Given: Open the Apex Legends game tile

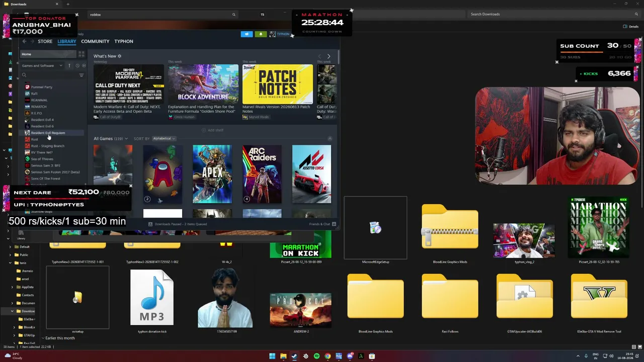Looking at the screenshot, I should point(212,174).
